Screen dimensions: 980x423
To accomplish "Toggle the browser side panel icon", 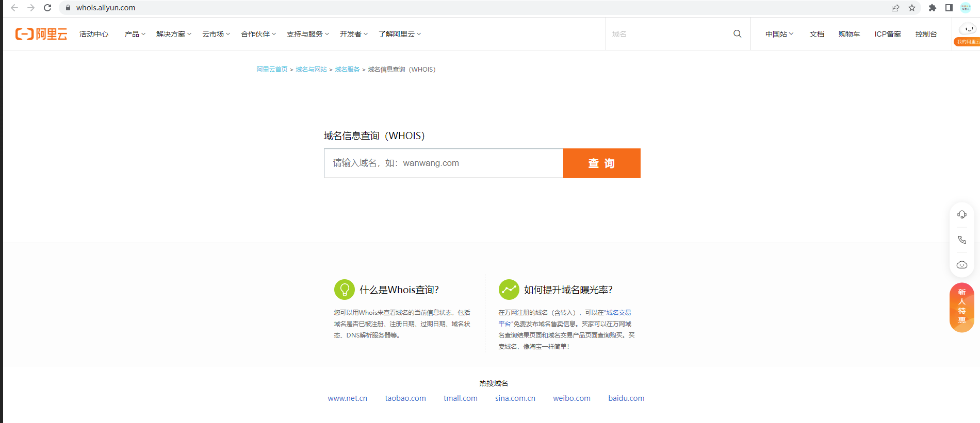I will 949,8.
